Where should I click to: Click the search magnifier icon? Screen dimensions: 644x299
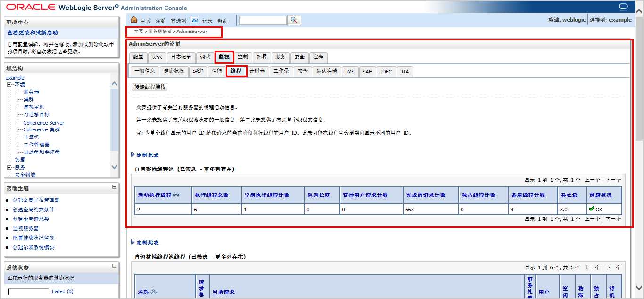(295, 20)
